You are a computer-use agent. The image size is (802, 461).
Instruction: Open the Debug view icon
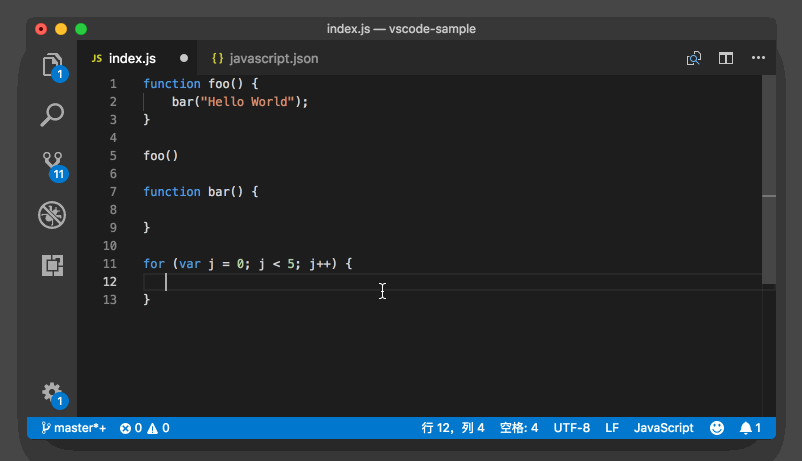[x=52, y=214]
